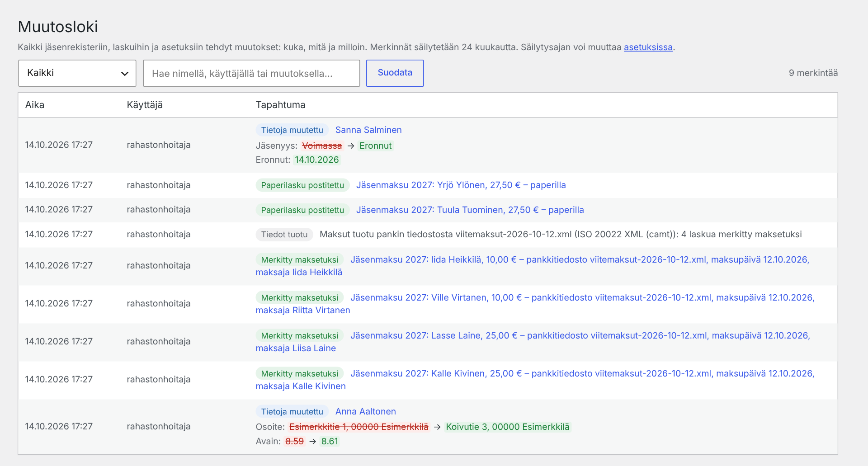The height and width of the screenshot is (466, 868).
Task: Click the new address Koivutie 3
Action: tap(508, 427)
